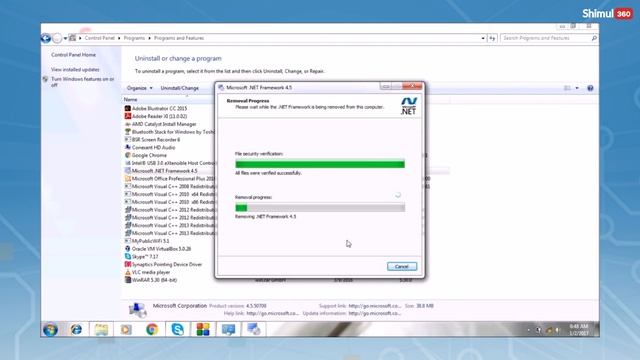Open the address bar history dropdown
Viewport: 640px width, 360px height.
483,38
